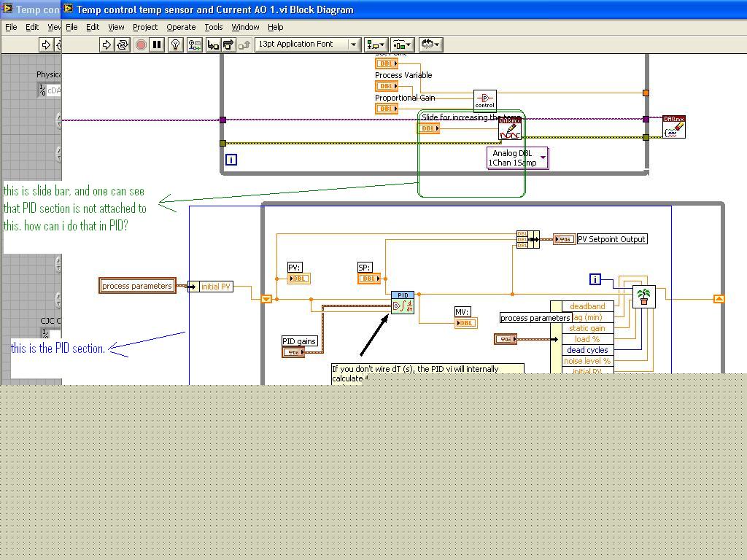
Task: Select the PV: DBL indicator terminal
Action: click(x=298, y=279)
